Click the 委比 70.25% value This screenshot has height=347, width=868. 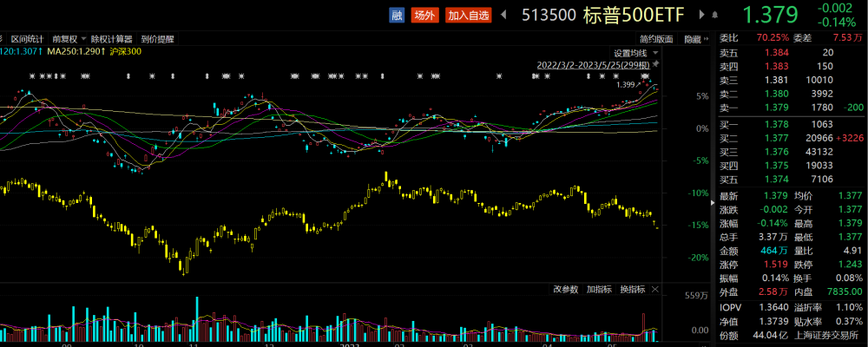(x=773, y=37)
